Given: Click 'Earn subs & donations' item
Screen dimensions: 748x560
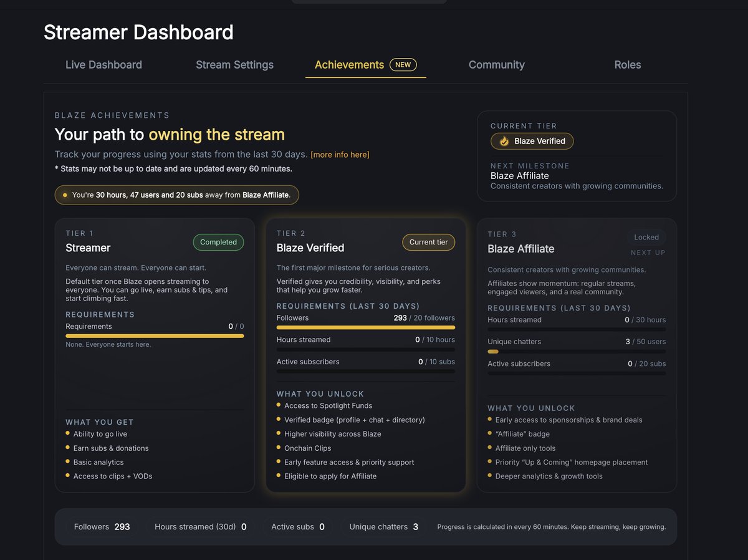Looking at the screenshot, I should 111,448.
